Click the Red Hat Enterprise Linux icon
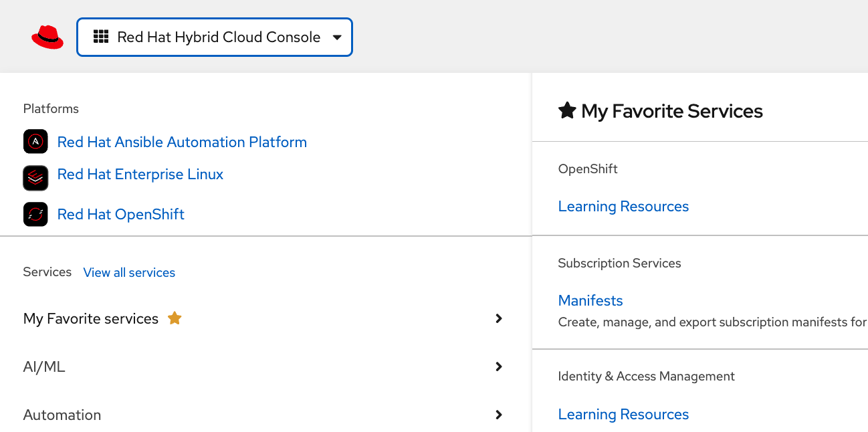 pos(35,178)
